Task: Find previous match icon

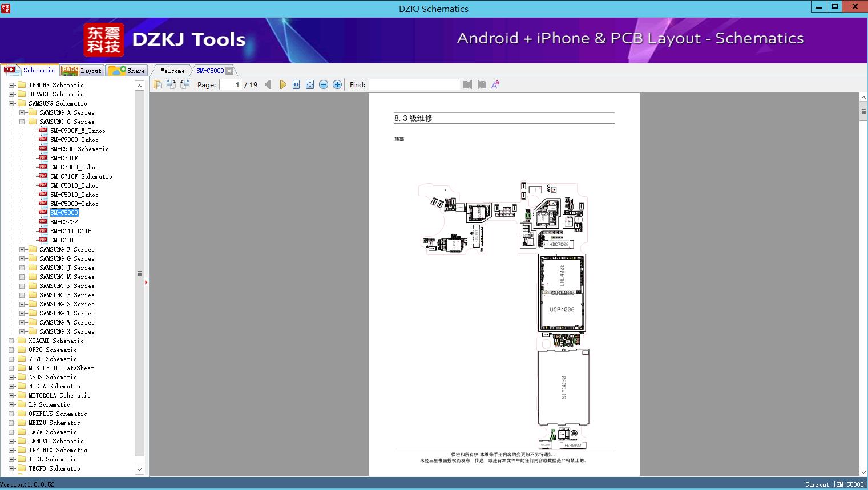Action: (x=468, y=84)
